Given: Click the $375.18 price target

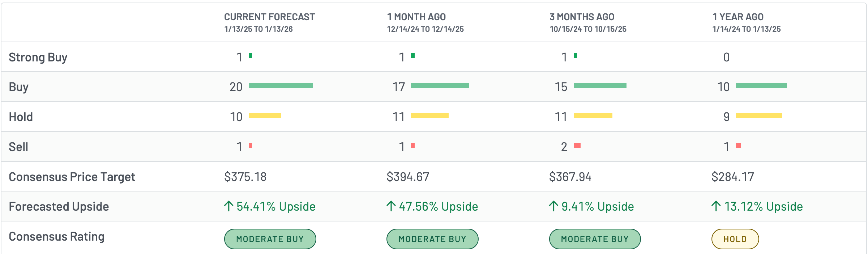Looking at the screenshot, I should point(245,177).
